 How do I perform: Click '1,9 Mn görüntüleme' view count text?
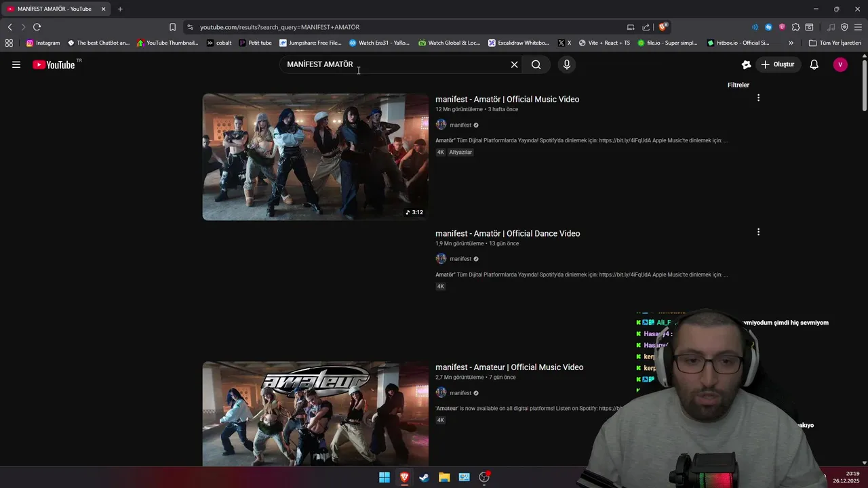pos(460,243)
